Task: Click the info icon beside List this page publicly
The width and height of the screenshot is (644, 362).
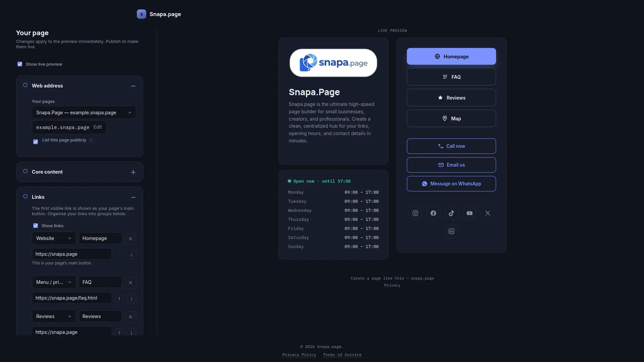Action: [91, 140]
